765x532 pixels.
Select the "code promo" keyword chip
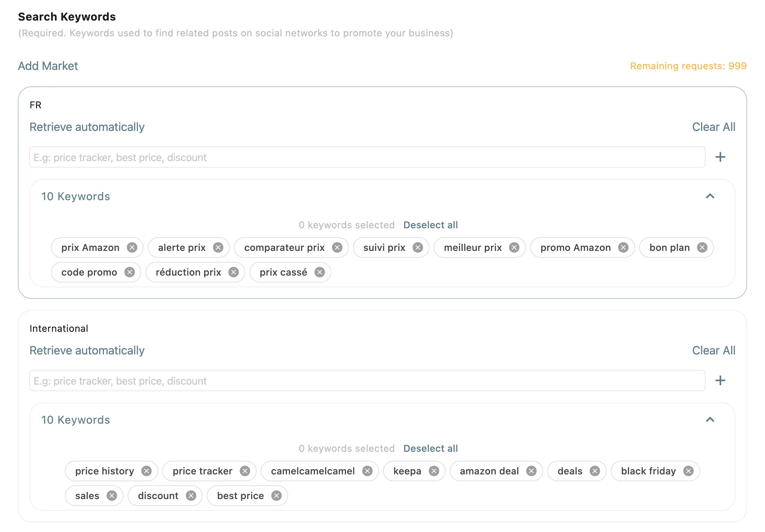89,272
